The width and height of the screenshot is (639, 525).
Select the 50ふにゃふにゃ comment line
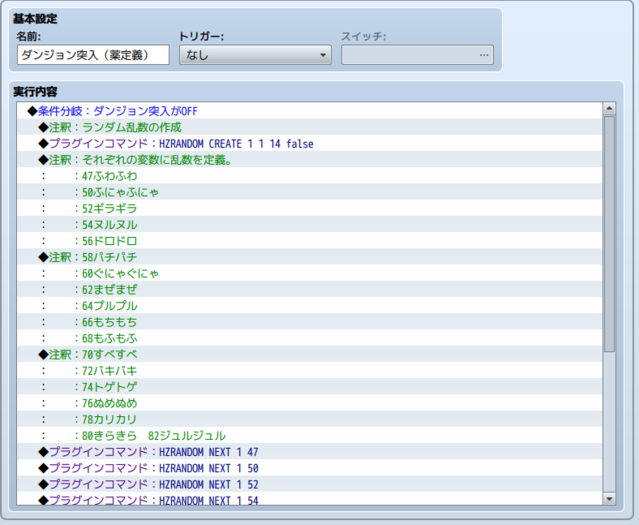point(309,192)
